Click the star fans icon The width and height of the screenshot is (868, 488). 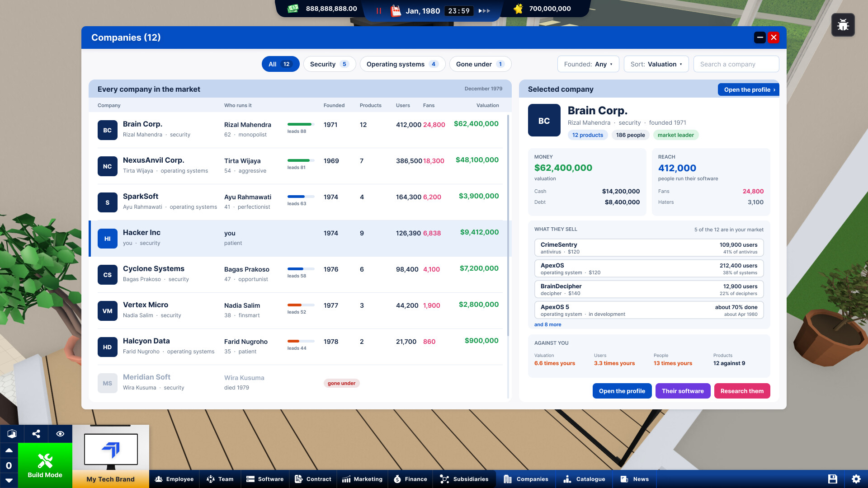point(518,9)
